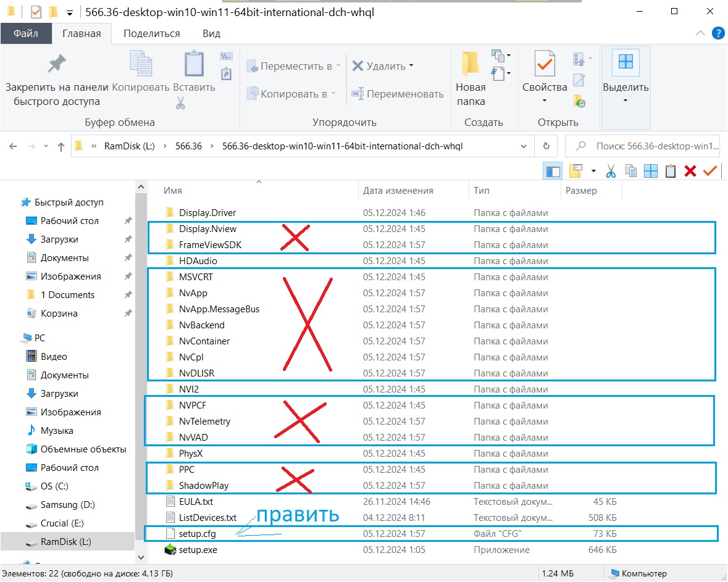Click the Pin to Quick access ribbon icon
The width and height of the screenshot is (728, 582).
57,64
